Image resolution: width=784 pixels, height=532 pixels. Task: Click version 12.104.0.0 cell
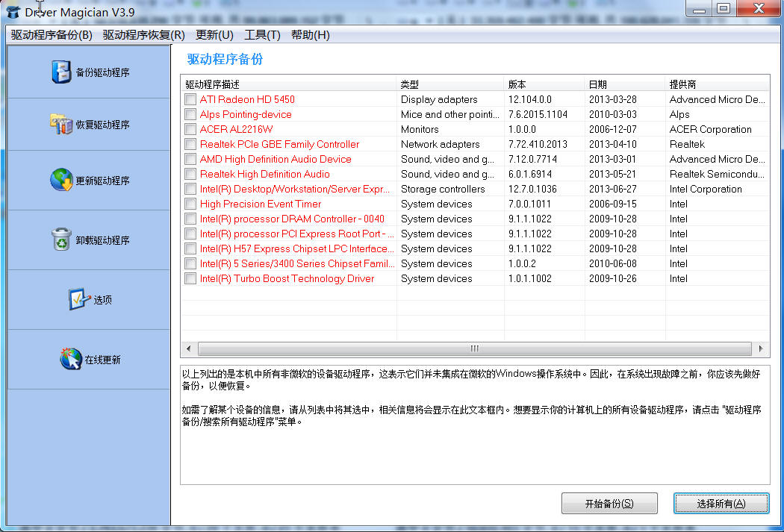click(530, 99)
